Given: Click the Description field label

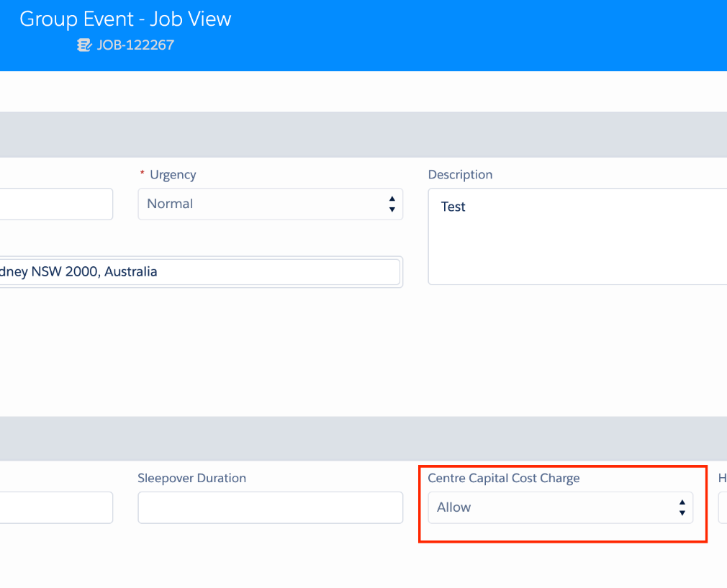Looking at the screenshot, I should 460,175.
